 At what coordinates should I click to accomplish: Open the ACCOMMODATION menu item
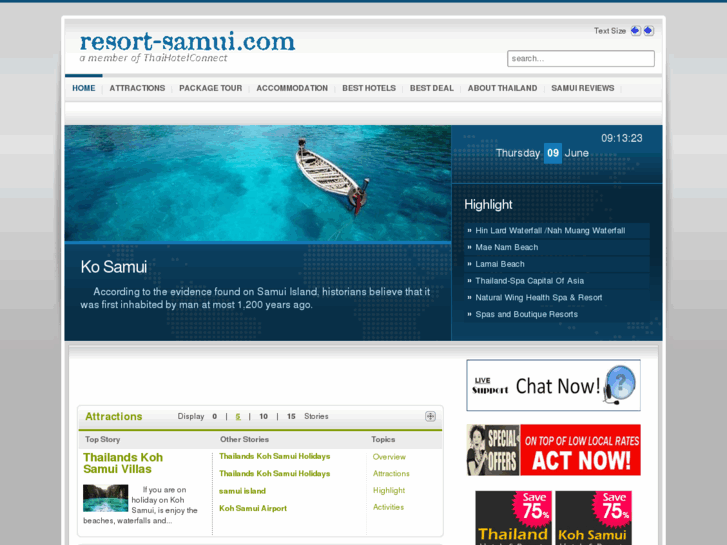pos(292,88)
